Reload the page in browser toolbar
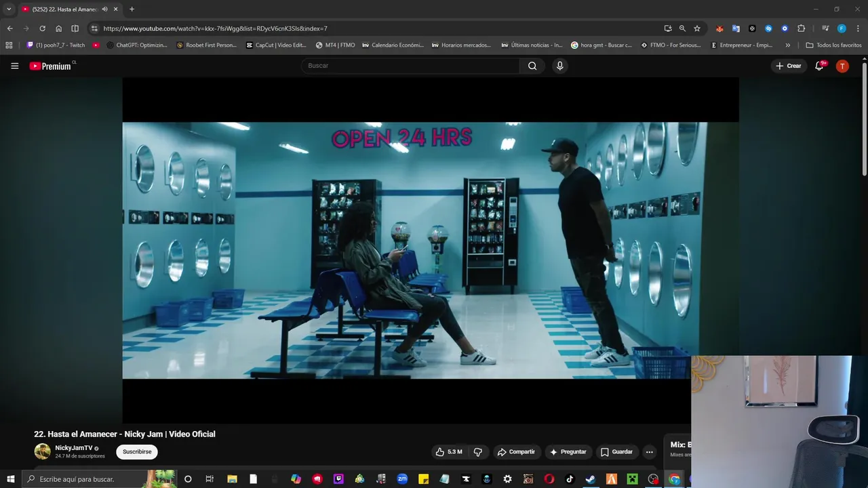The image size is (868, 488). pyautogui.click(x=42, y=28)
